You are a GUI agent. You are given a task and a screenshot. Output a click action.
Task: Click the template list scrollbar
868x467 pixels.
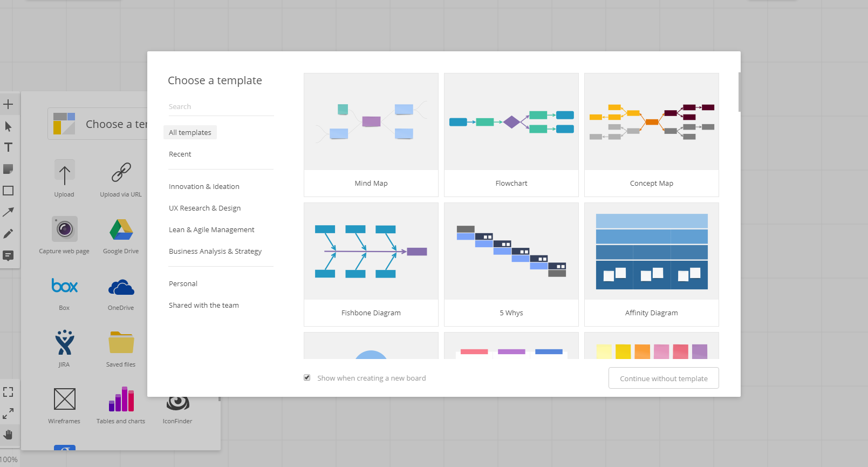click(739, 92)
